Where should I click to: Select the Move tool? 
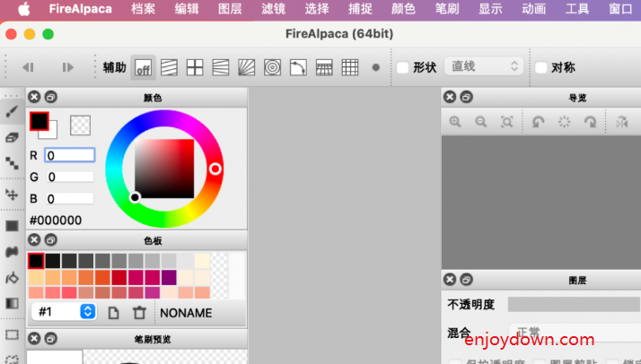(x=12, y=195)
